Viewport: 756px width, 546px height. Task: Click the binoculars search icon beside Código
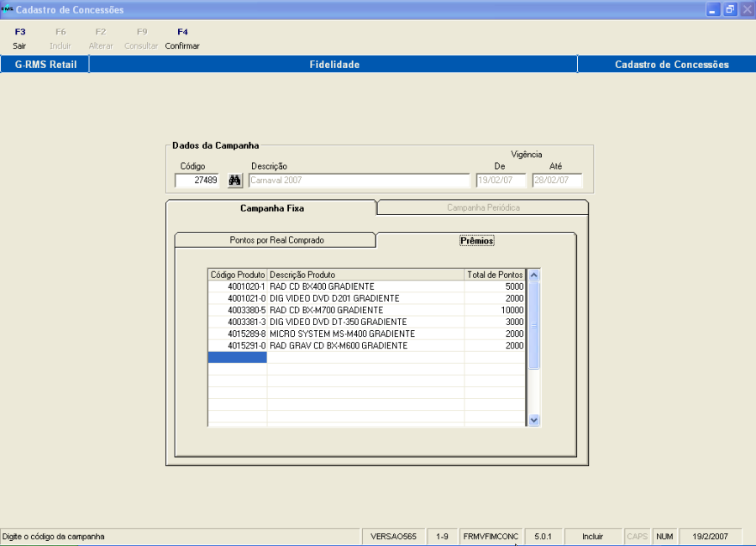235,181
